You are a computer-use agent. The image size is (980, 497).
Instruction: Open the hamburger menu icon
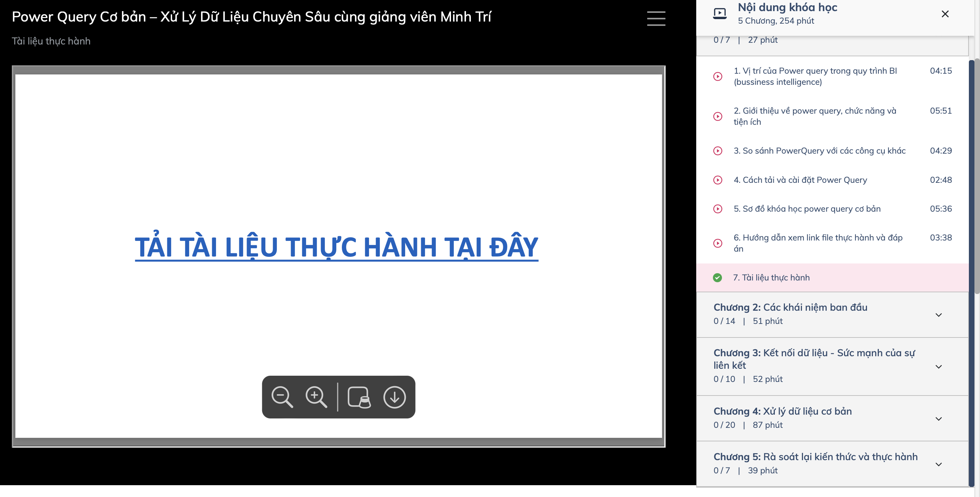(656, 18)
